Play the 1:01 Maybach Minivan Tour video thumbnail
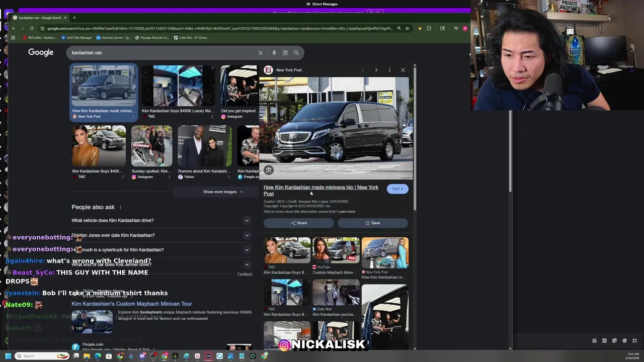 coord(92,322)
